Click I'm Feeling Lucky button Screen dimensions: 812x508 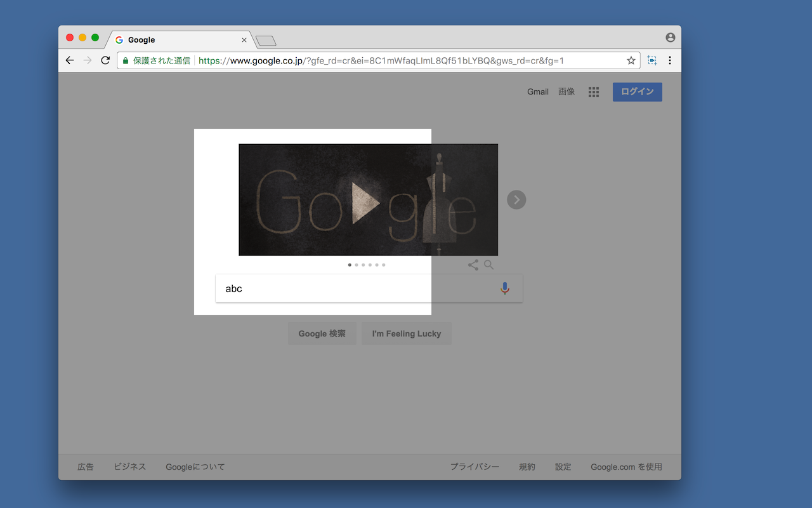[x=407, y=333]
